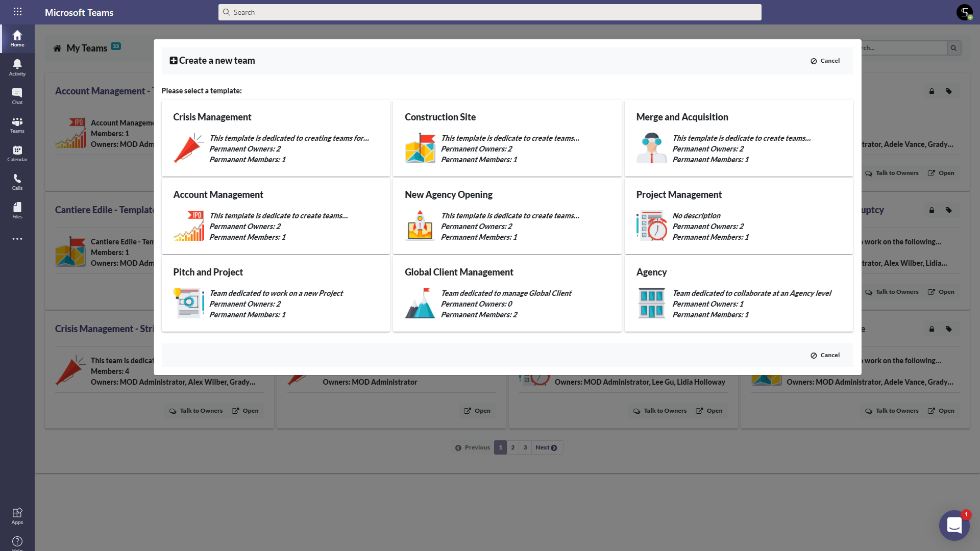Click into the top Search box
Viewport: 980px width, 551px height.
point(490,12)
